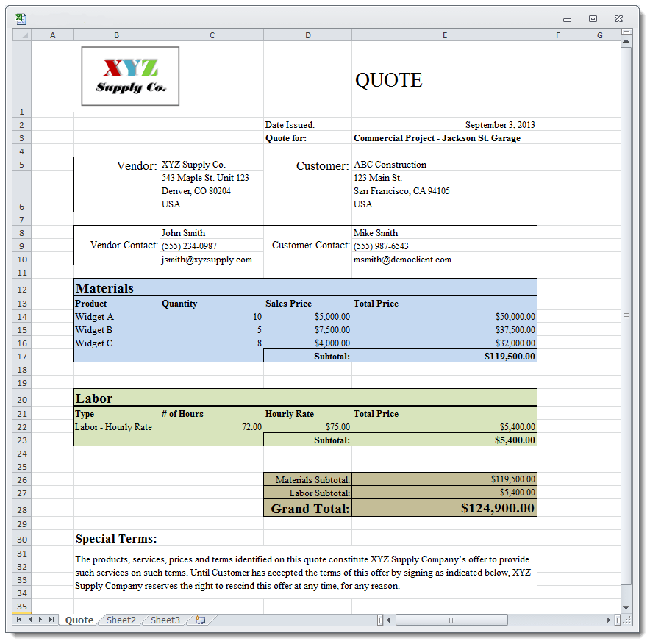Image resolution: width=650 pixels, height=644 pixels.
Task: Click the next sheet tab arrow
Action: click(40, 620)
